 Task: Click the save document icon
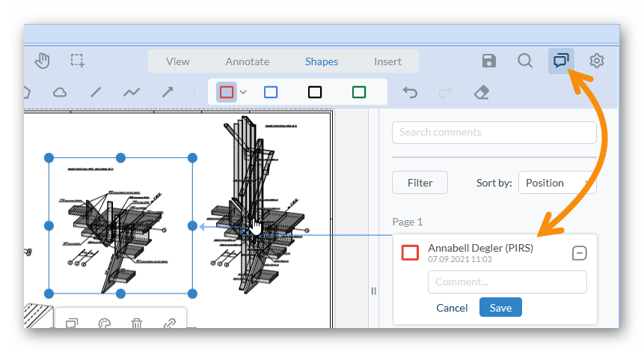(x=489, y=61)
